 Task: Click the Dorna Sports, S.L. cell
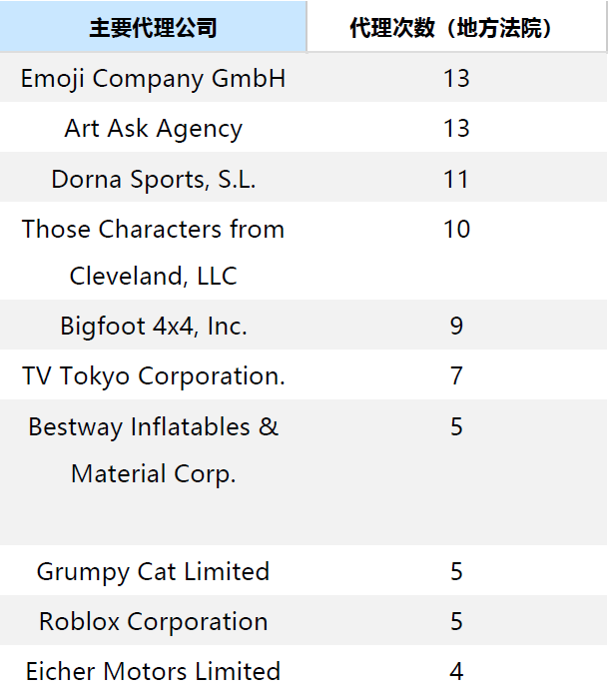click(153, 179)
